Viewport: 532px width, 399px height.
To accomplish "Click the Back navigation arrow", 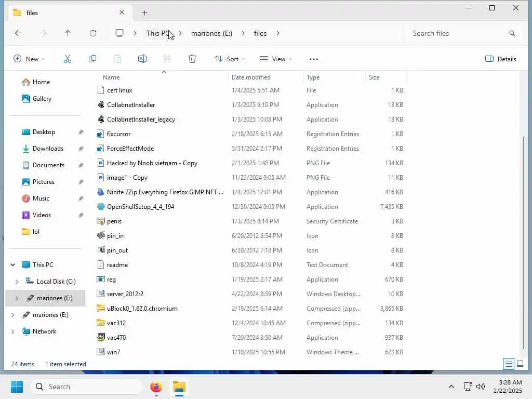I will [18, 33].
